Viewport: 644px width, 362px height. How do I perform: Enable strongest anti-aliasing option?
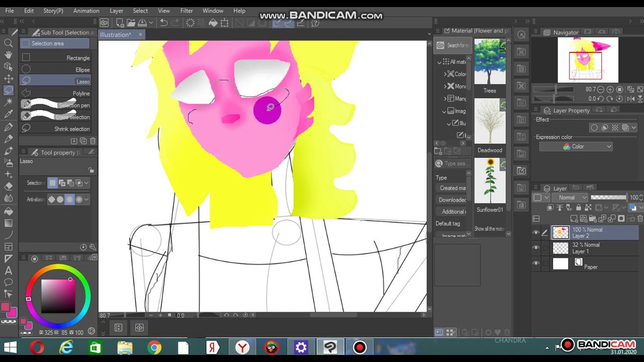click(78, 200)
